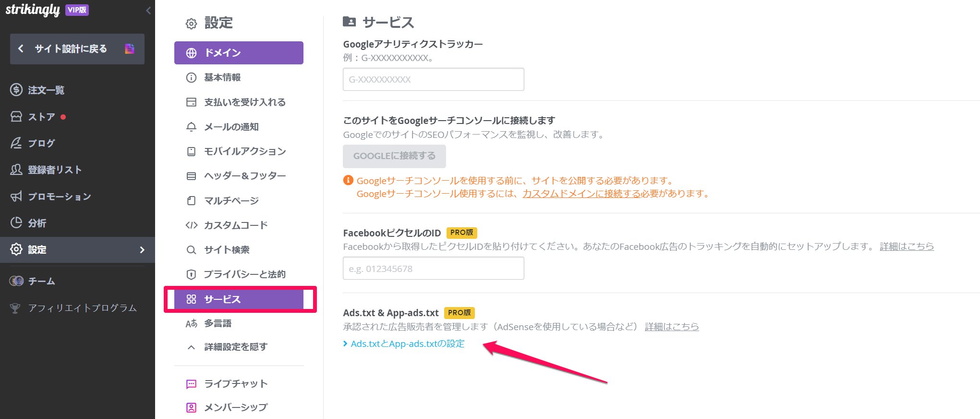Image resolution: width=980 pixels, height=419 pixels.
Task: Click the gear icon beside 設定 in the sidebar
Action: pyautogui.click(x=16, y=249)
